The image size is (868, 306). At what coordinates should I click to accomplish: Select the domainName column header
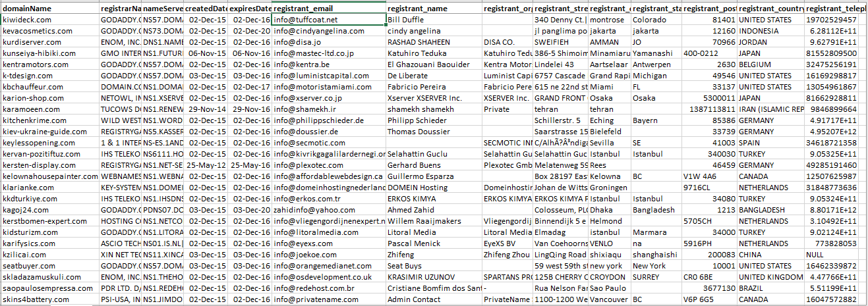coord(50,9)
